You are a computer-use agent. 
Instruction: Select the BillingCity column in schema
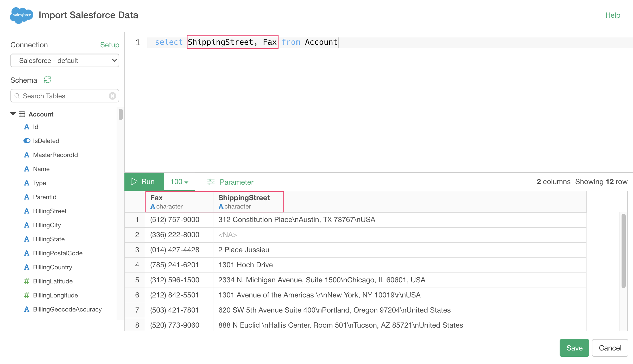pyautogui.click(x=47, y=225)
